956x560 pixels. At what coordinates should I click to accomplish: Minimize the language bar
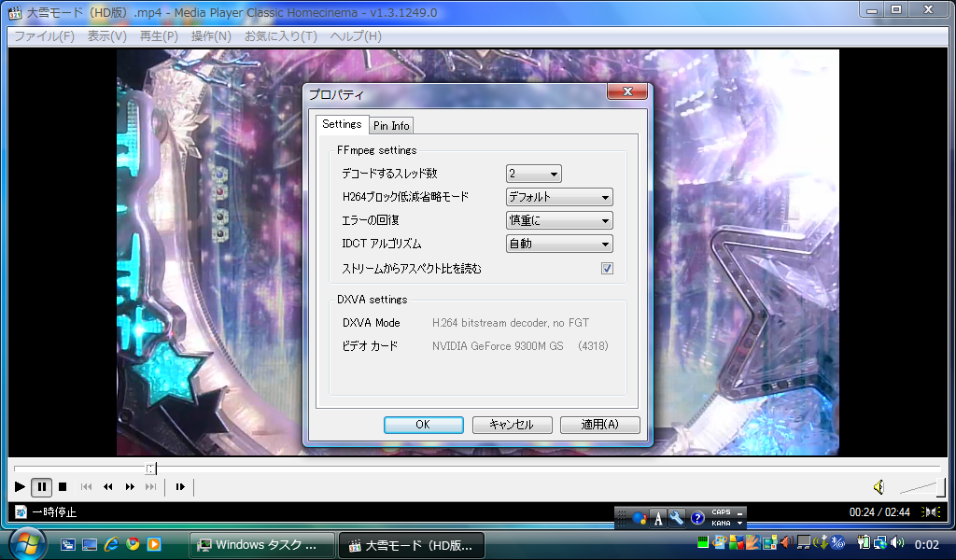739,513
